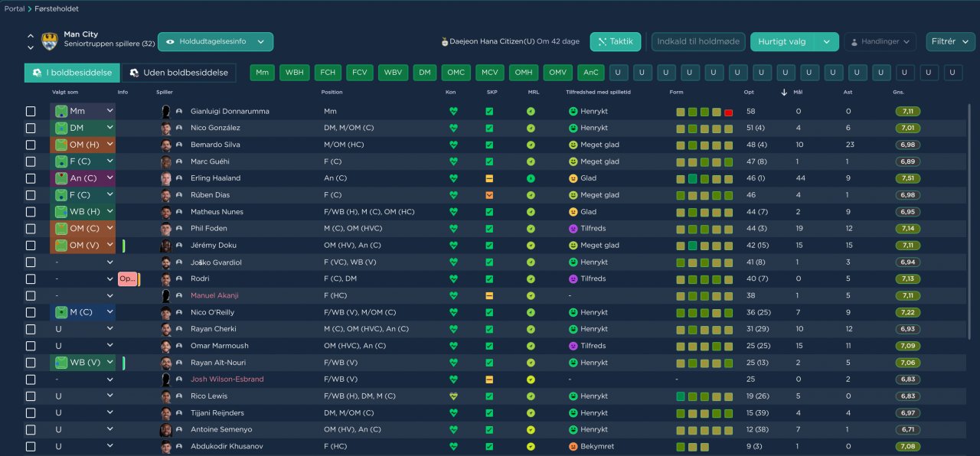Click Erling Haaland's player face portrait

pyautogui.click(x=166, y=178)
